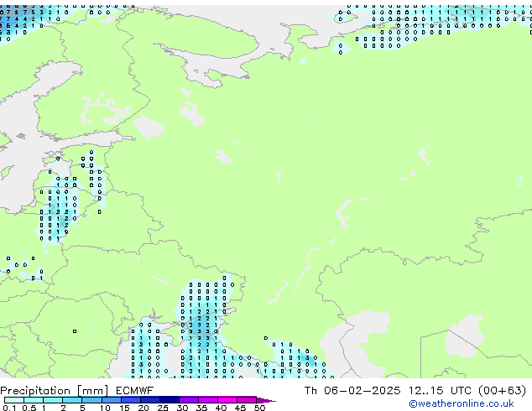532x411 pixels.
Task: Click the 'Precipitation [mm]' title text
Action: 55,391
